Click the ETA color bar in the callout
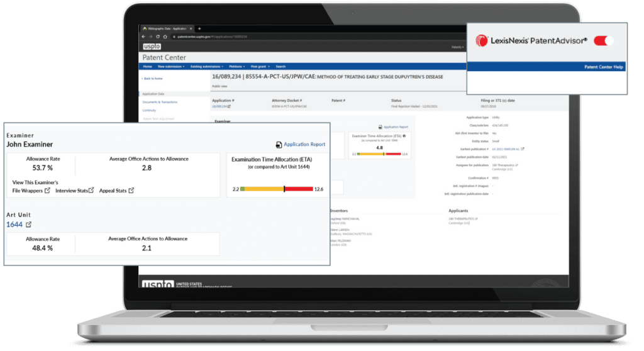 pos(277,189)
